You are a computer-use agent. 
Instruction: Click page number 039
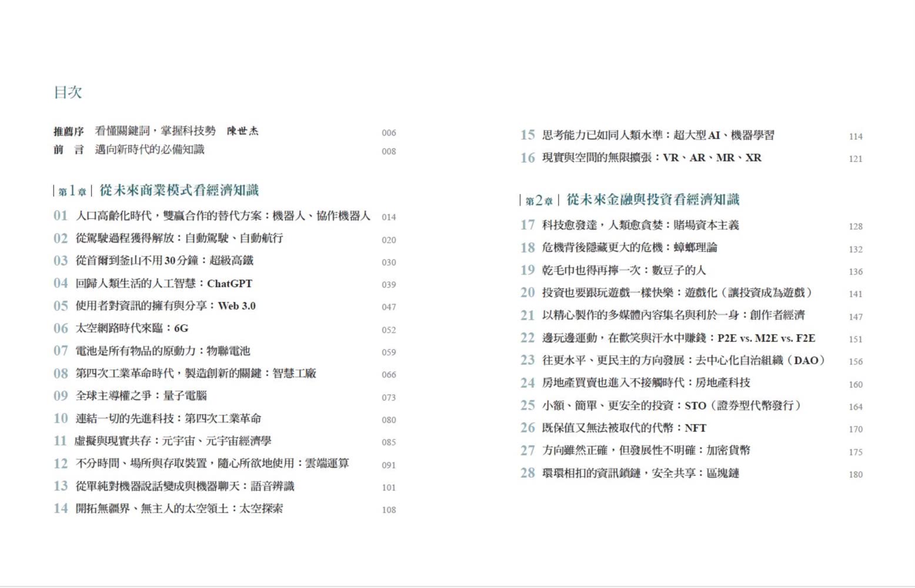click(x=389, y=285)
